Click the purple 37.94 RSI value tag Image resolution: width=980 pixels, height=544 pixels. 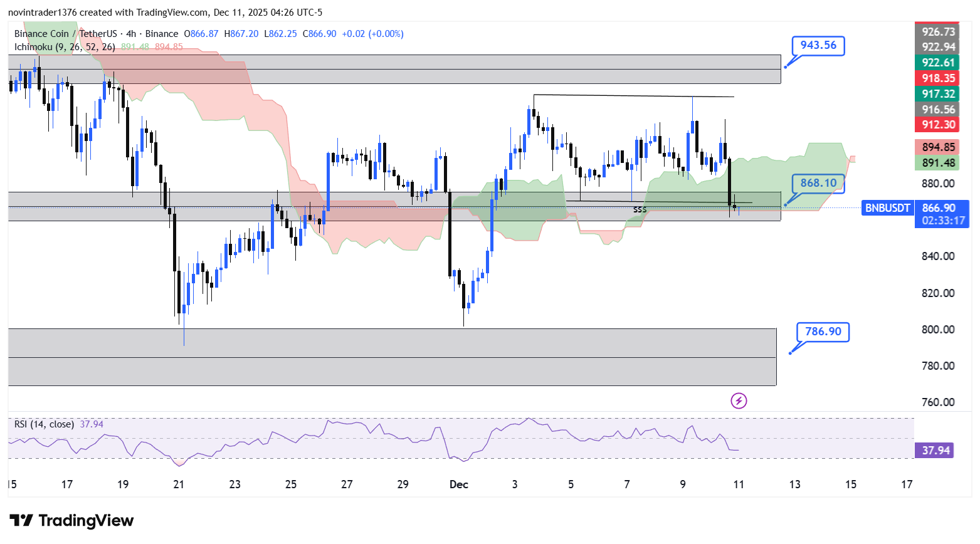coord(934,451)
